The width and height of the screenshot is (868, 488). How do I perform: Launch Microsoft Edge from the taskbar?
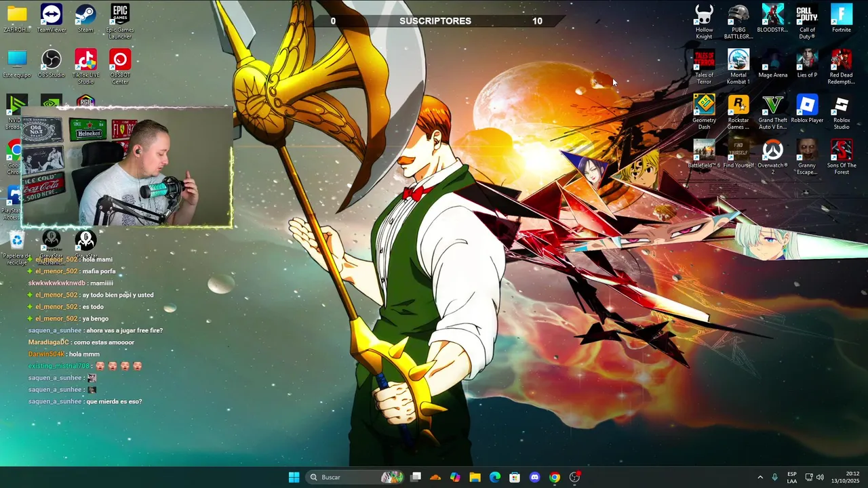(495, 477)
